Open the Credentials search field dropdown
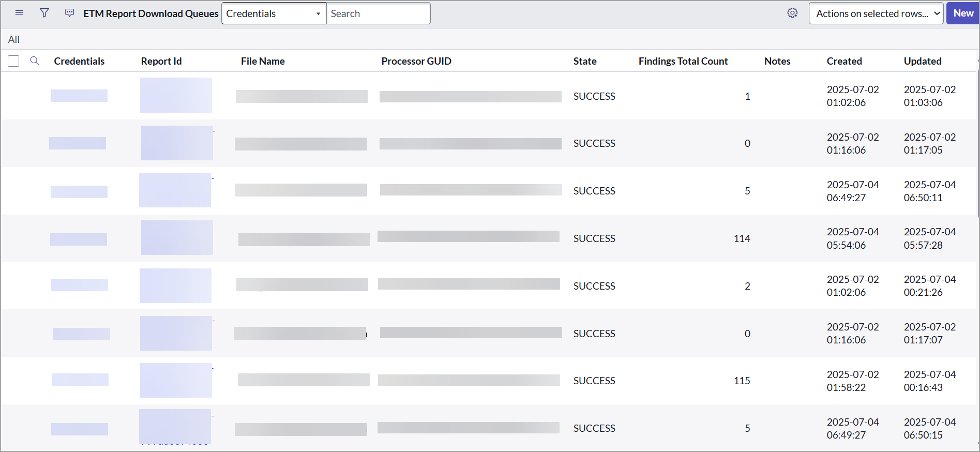The image size is (980, 452). 274,13
